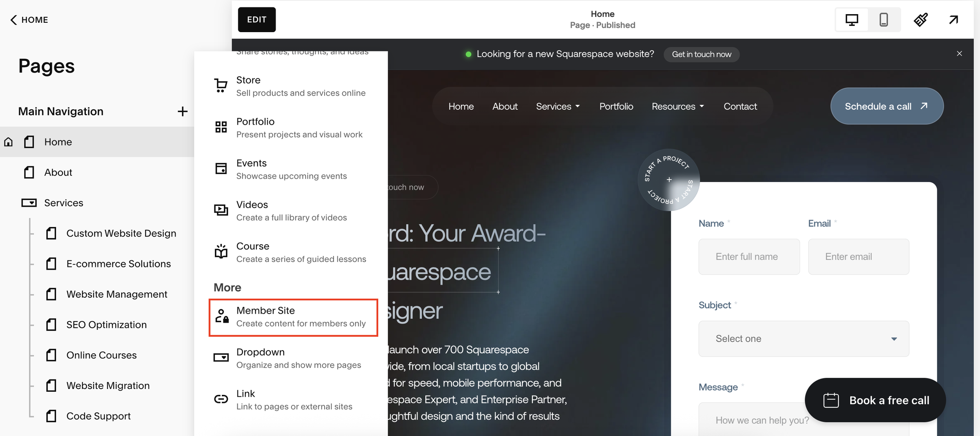980x436 pixels.
Task: Open site in new window arrow icon
Action: (x=953, y=20)
